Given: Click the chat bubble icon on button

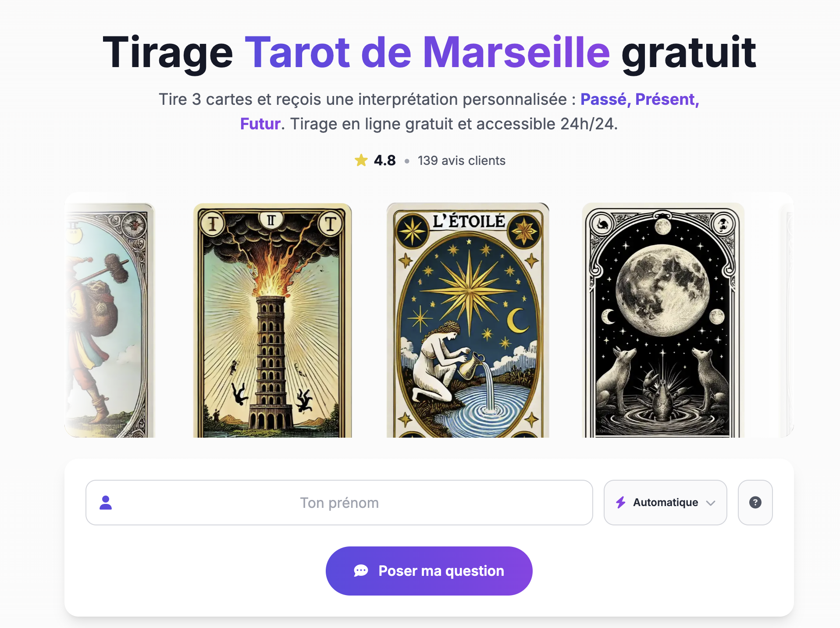Looking at the screenshot, I should coord(361,571).
